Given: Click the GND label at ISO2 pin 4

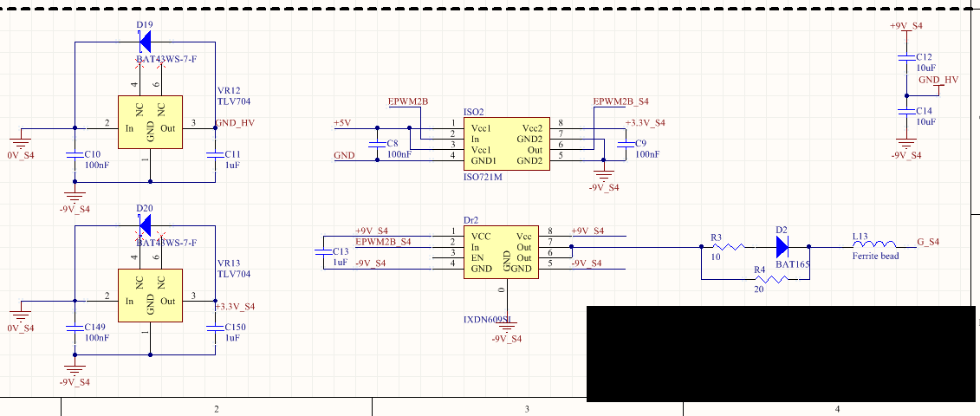Looking at the screenshot, I should (x=345, y=155).
